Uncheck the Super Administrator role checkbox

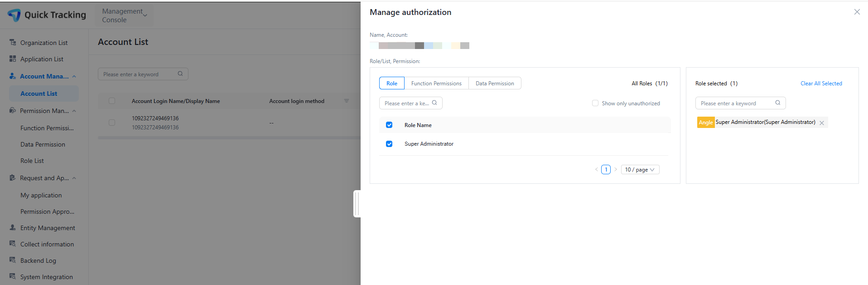point(389,144)
